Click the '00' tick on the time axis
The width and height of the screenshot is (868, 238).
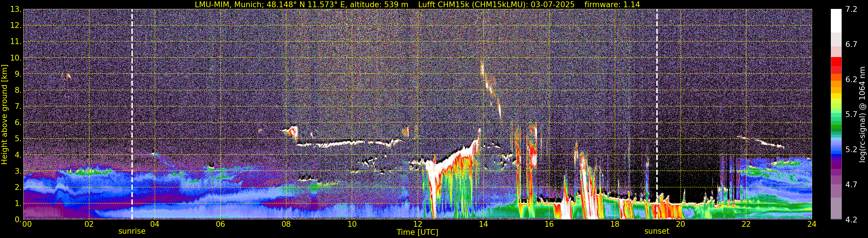27,224
